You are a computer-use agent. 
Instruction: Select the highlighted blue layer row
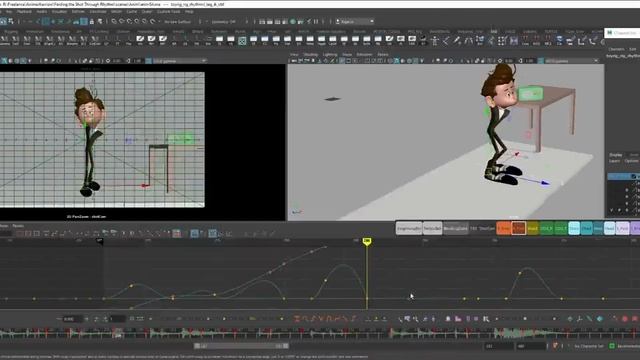point(623,176)
